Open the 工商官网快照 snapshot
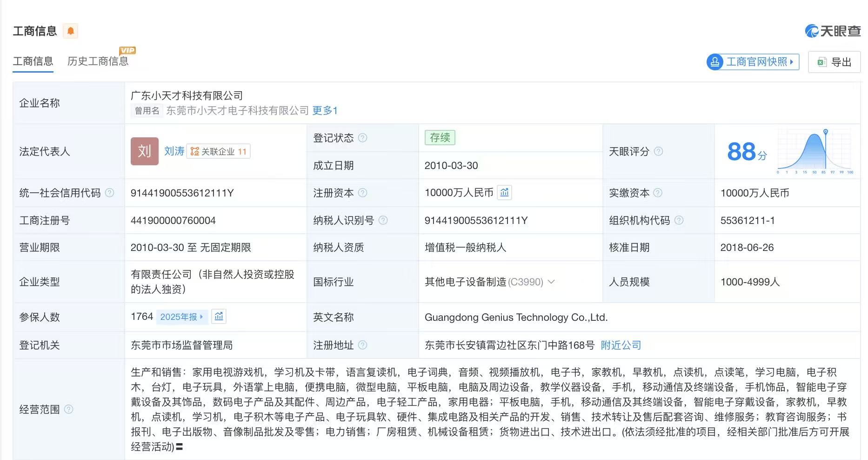This screenshot has width=868, height=460. tap(753, 62)
